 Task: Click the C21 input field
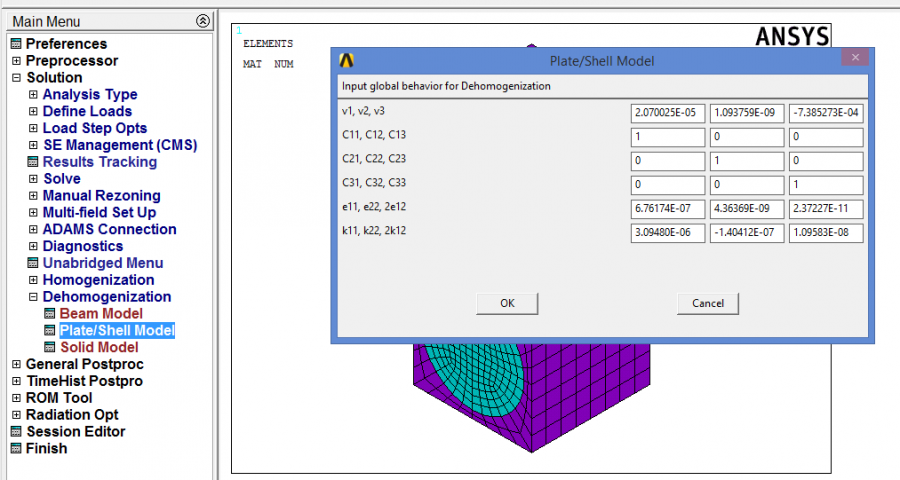coord(668,161)
